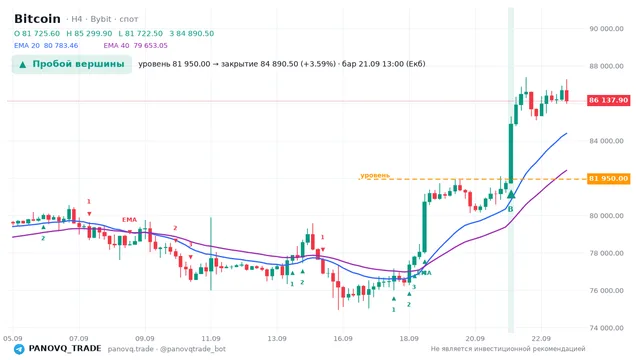640x360 pixels.
Task: Click the 18.09 date axis label
Action: tap(409, 339)
